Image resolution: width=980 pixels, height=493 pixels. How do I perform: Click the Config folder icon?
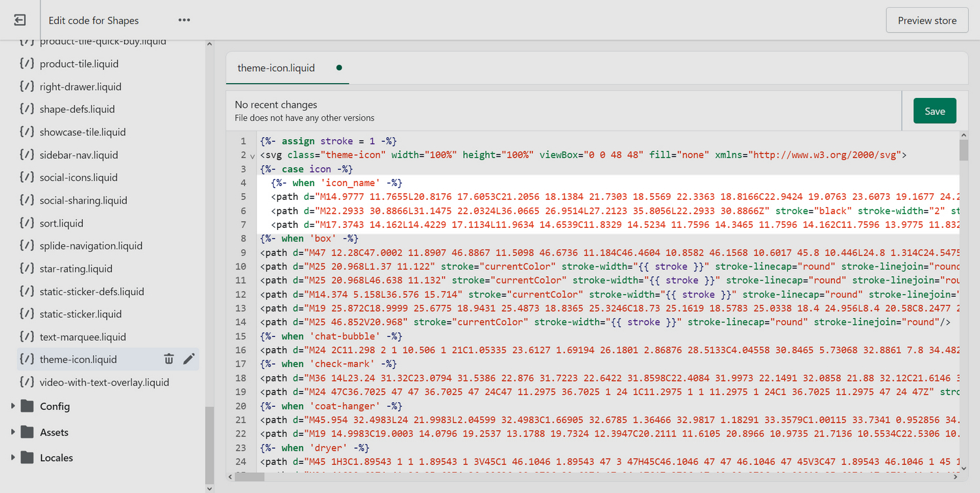click(27, 406)
